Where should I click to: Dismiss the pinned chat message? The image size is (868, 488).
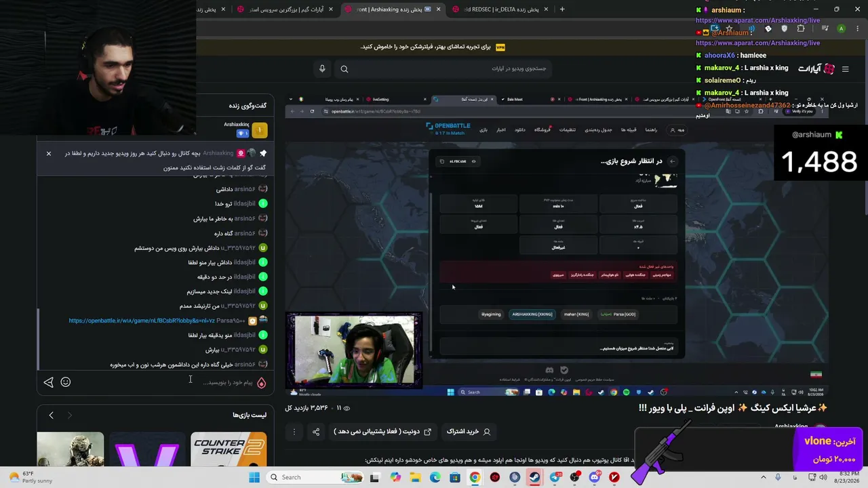point(49,154)
